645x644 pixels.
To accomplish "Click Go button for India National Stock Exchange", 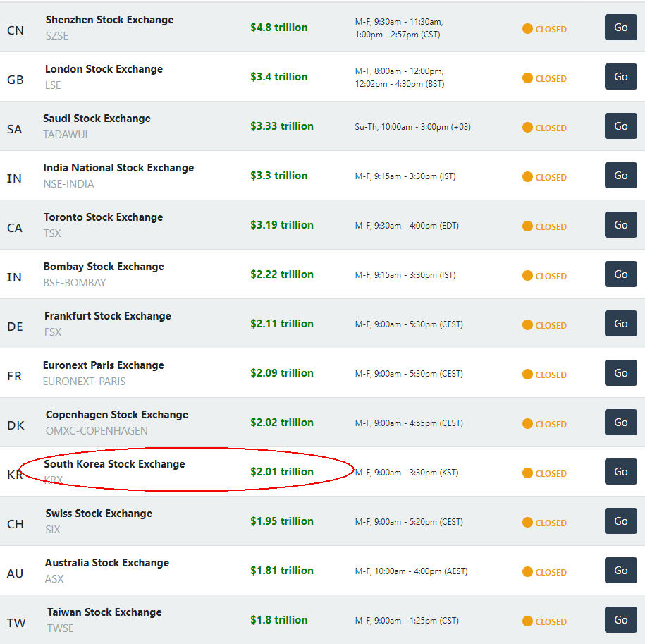I will click(620, 176).
